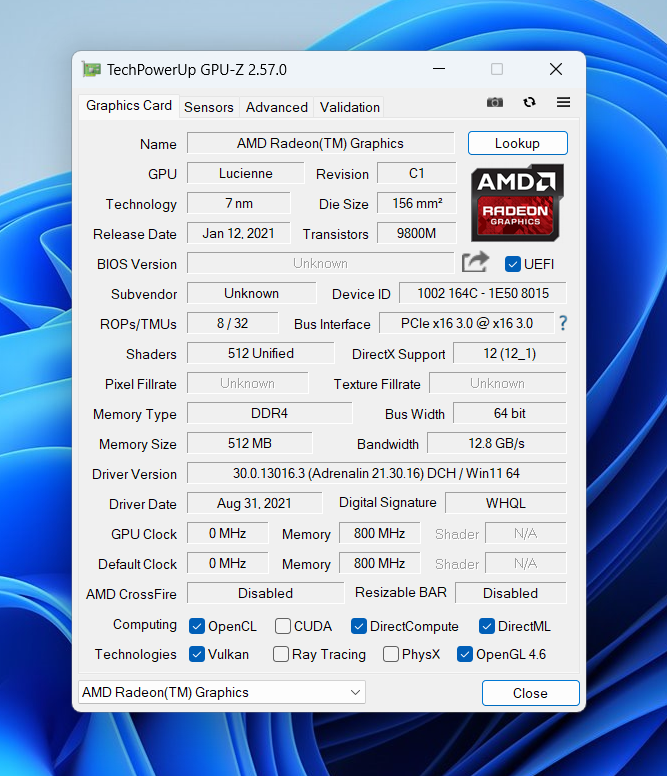Click the GPU field showing Lucienne
667x776 pixels.
(x=245, y=173)
